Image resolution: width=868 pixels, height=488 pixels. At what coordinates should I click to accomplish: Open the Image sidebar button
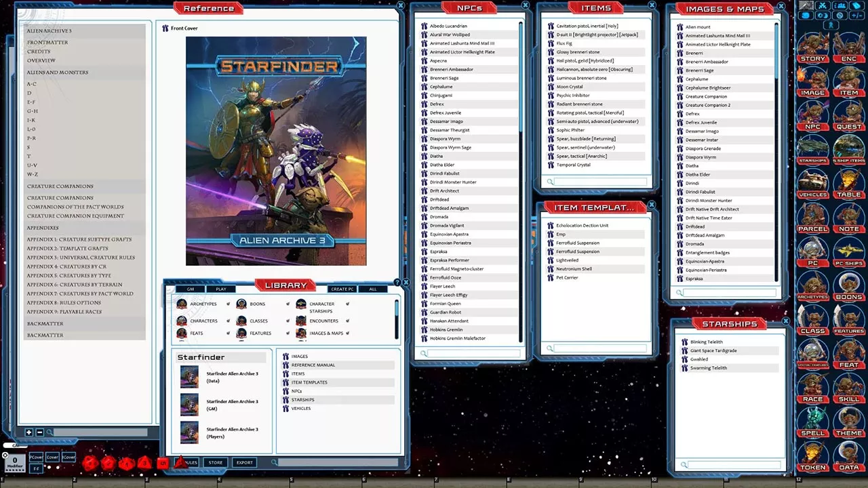[813, 81]
